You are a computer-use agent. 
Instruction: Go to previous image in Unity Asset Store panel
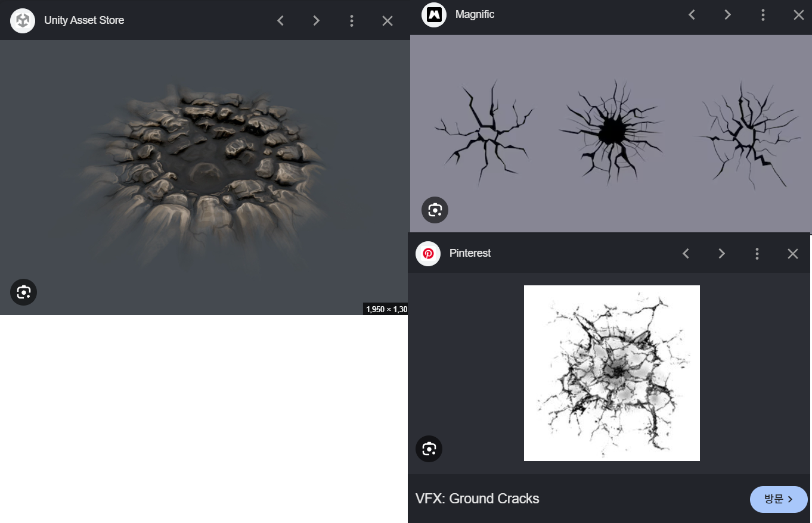(280, 21)
